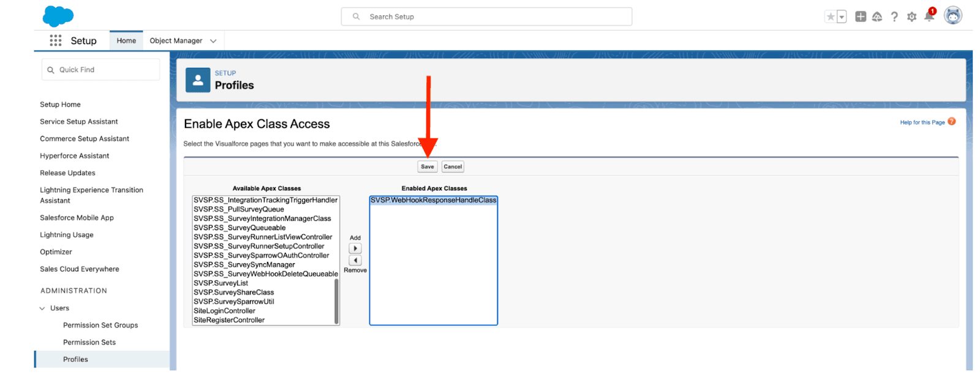Open the Trailhead guidance icon
This screenshot has height=377, width=980.
point(877,17)
